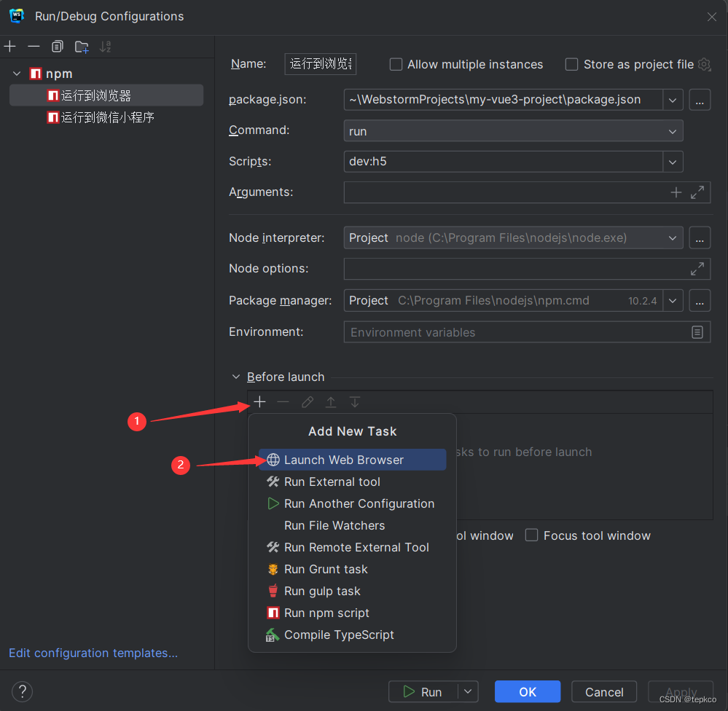Select Run Another Configuration task

(x=353, y=503)
